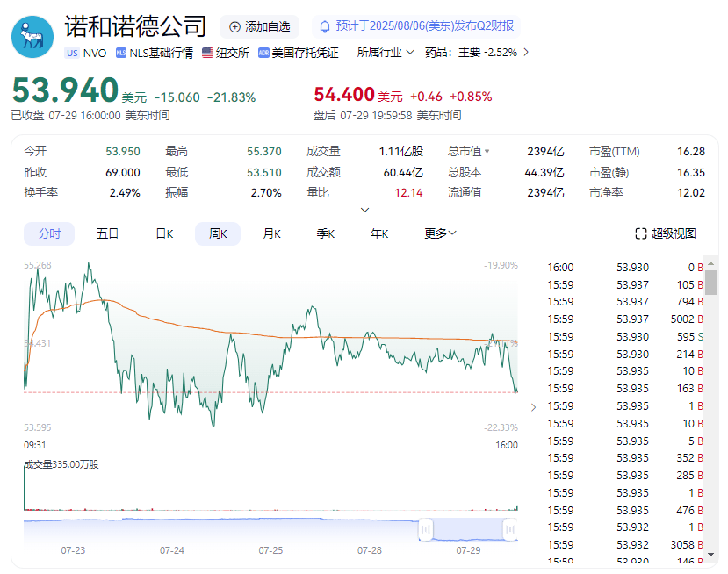Click the plus icon in 添加自选
Image resolution: width=728 pixels, height=574 pixels.
[x=235, y=27]
